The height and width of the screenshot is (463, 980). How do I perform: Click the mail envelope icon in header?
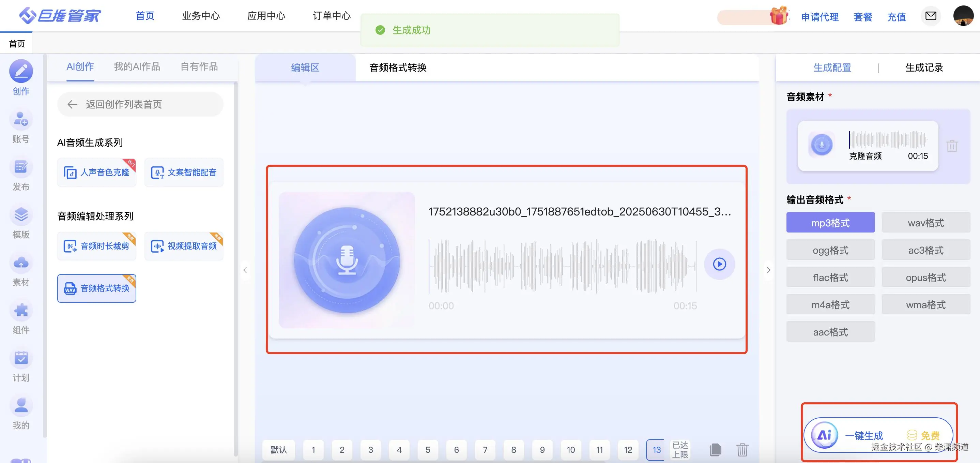[x=931, y=16]
